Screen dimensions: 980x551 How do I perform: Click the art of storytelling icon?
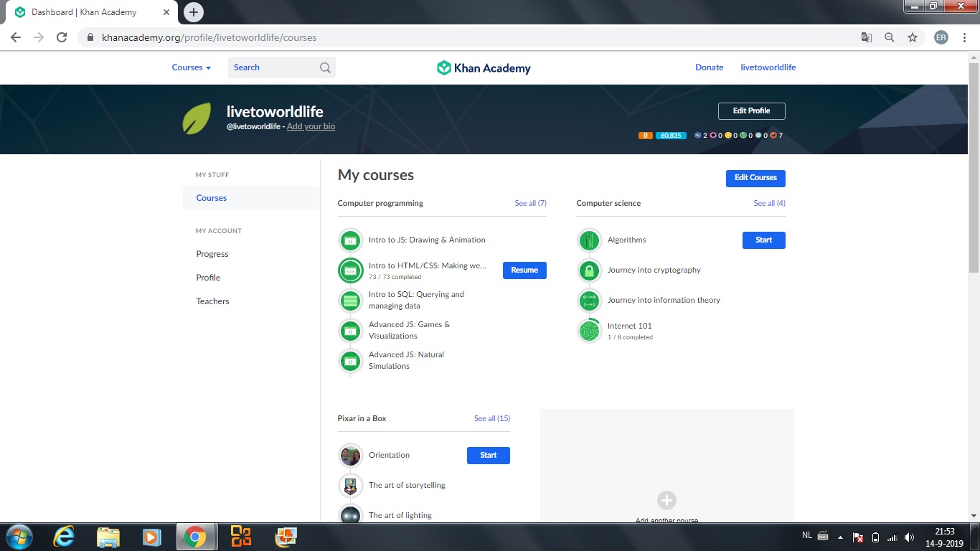(350, 486)
